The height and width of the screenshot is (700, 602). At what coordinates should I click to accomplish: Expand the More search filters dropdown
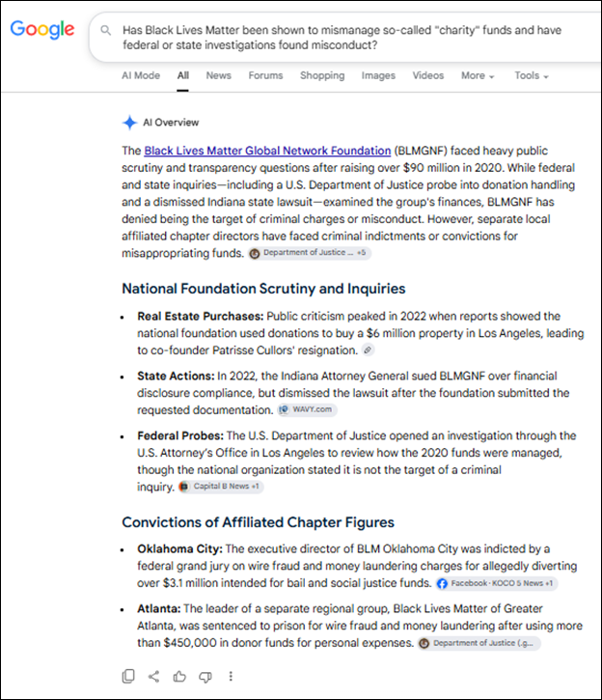coord(478,76)
